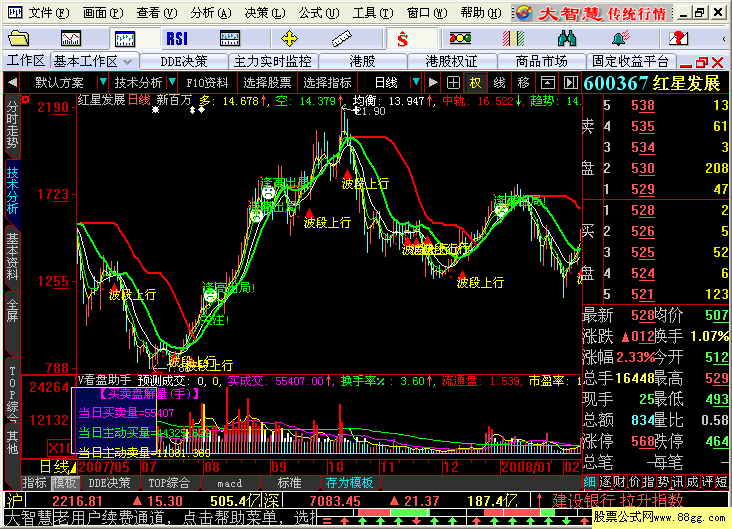Viewport: 732px width, 529px height.
Task: Click the 选择股票 button
Action: click(267, 83)
